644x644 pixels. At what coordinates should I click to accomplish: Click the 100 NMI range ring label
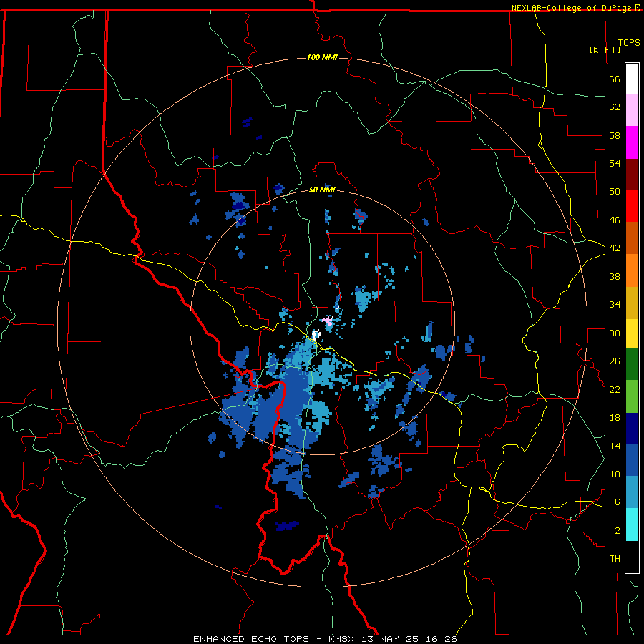(x=322, y=57)
